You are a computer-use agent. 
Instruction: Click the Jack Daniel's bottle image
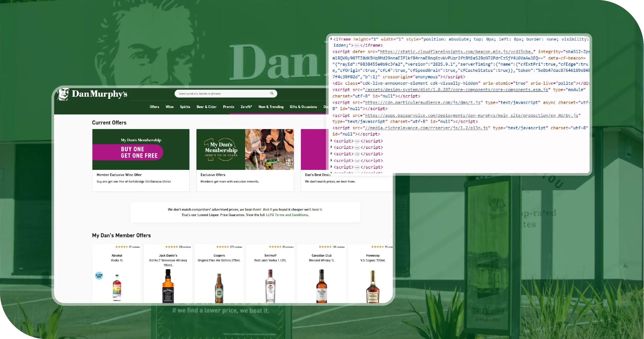tap(168, 286)
